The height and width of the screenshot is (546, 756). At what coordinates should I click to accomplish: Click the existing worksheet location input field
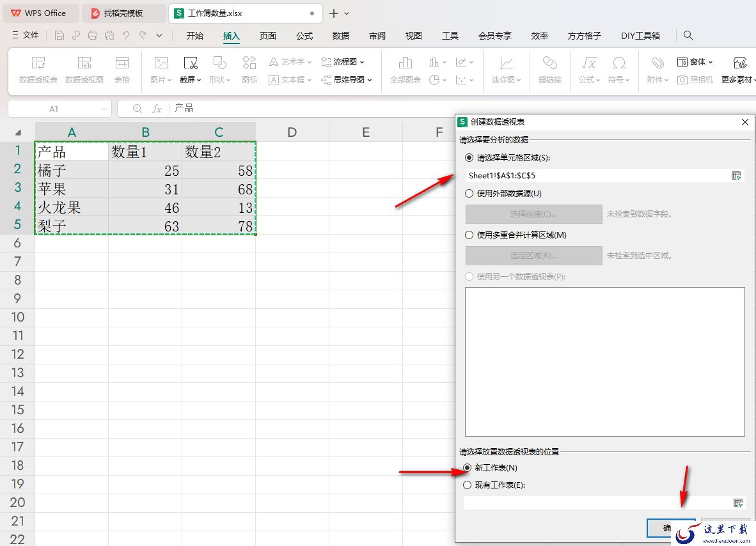pyautogui.click(x=597, y=503)
